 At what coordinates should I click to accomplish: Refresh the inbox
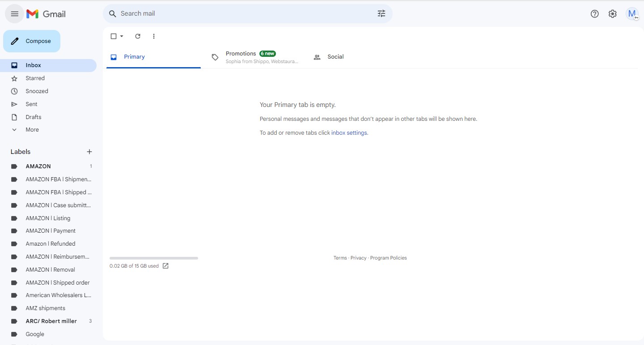tap(138, 36)
